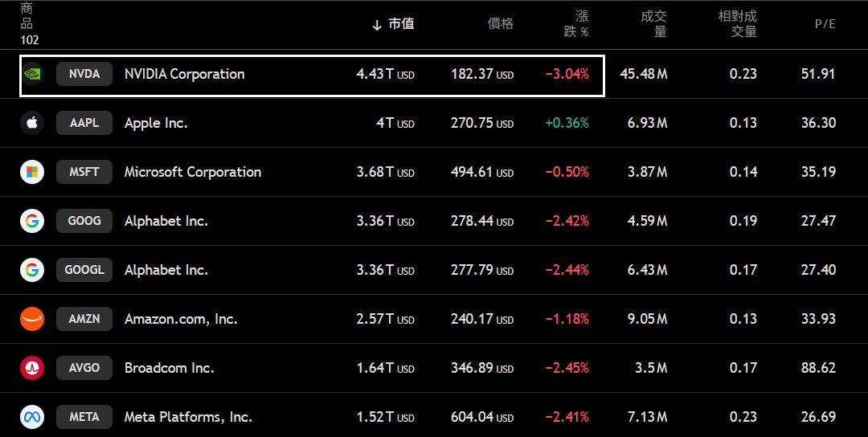Image resolution: width=868 pixels, height=437 pixels.
Task: Click the Apple logo icon
Action: tap(32, 123)
